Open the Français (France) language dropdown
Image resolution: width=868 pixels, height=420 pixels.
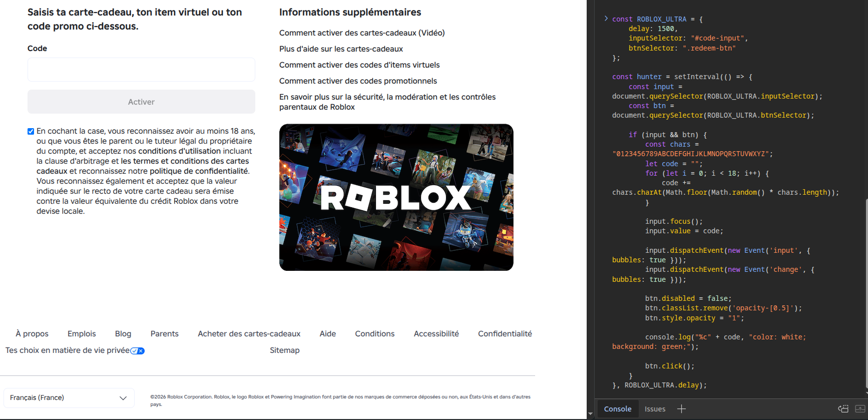coord(69,398)
